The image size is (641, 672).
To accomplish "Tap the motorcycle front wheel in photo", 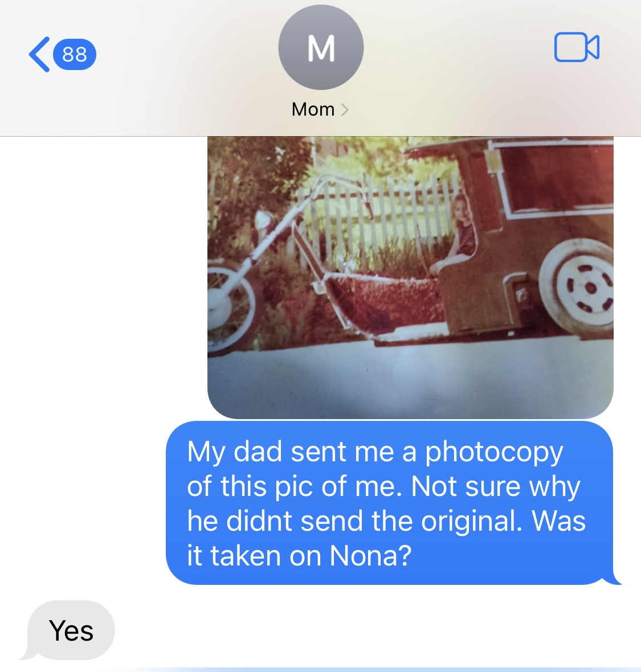I will click(230, 308).
